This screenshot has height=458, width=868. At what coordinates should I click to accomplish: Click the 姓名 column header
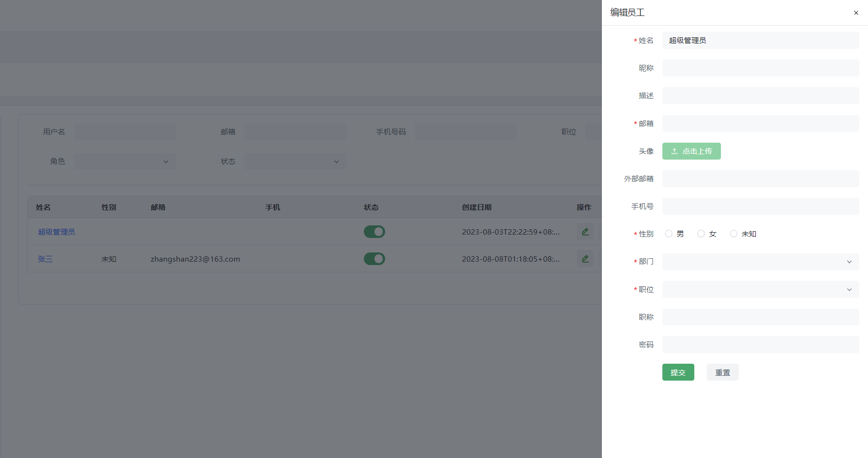(x=43, y=207)
